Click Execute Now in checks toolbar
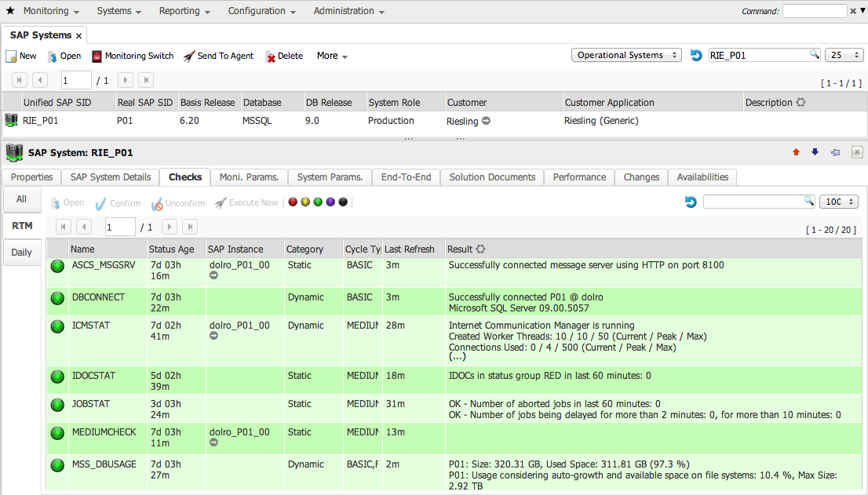The width and height of the screenshot is (868, 495). pos(246,203)
